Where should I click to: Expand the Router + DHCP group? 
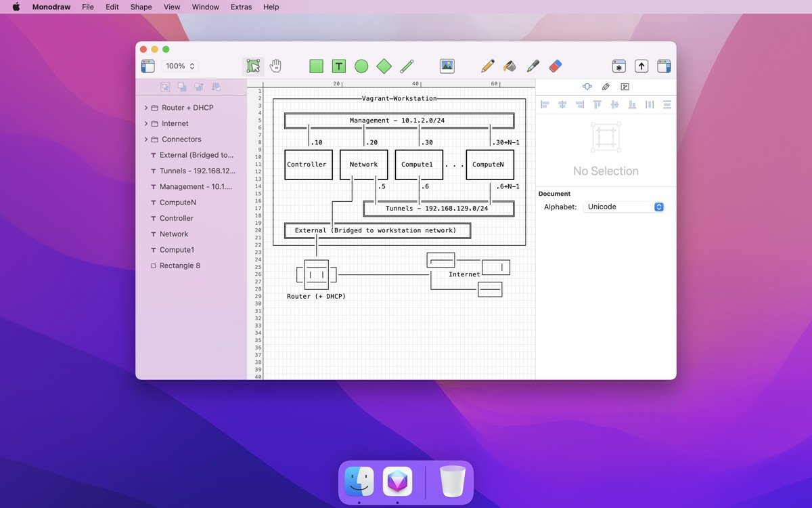click(x=146, y=108)
